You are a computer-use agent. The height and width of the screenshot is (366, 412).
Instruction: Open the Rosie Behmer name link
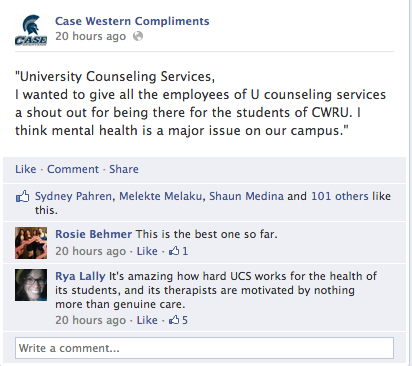coord(94,234)
